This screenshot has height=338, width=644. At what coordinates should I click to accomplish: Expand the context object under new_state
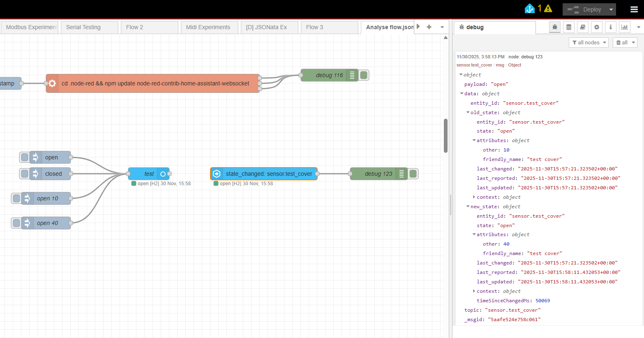(x=474, y=291)
